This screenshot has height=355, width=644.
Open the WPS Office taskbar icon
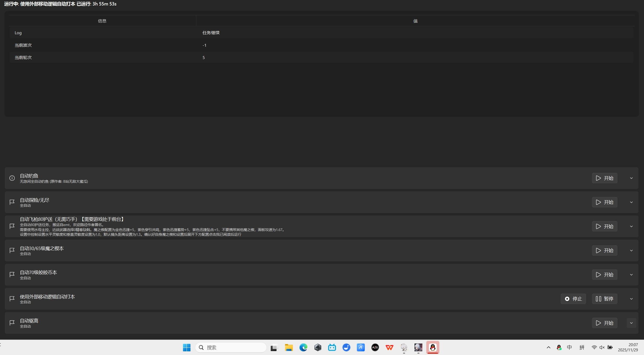click(389, 347)
